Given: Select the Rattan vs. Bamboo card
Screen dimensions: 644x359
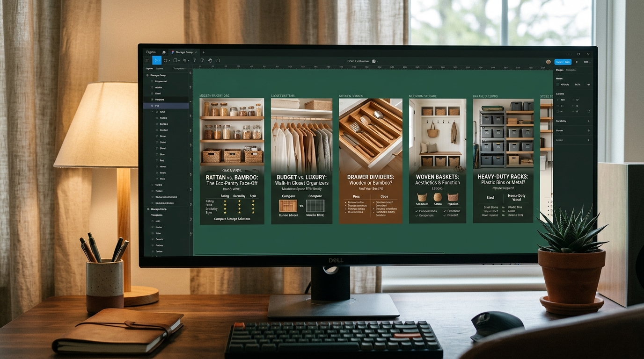Looking at the screenshot, I should [232, 161].
